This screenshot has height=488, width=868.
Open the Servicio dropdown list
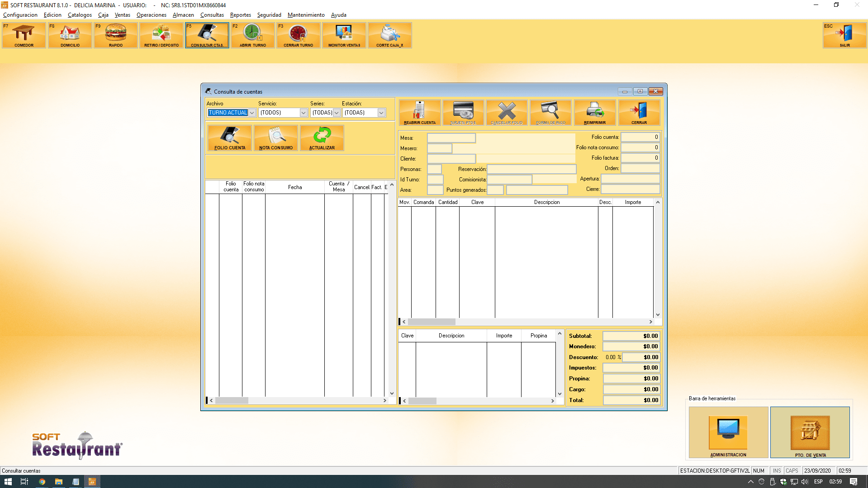tap(304, 113)
